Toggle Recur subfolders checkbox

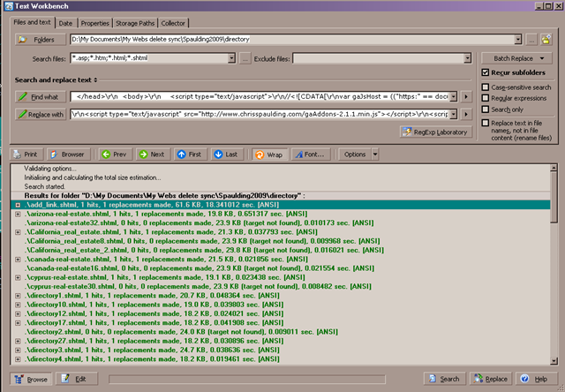(486, 72)
